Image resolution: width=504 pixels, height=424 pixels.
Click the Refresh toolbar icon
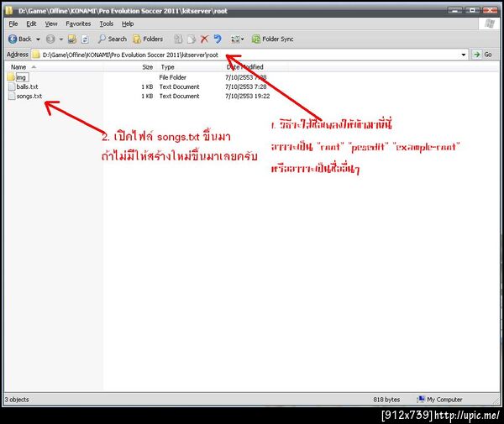point(85,39)
